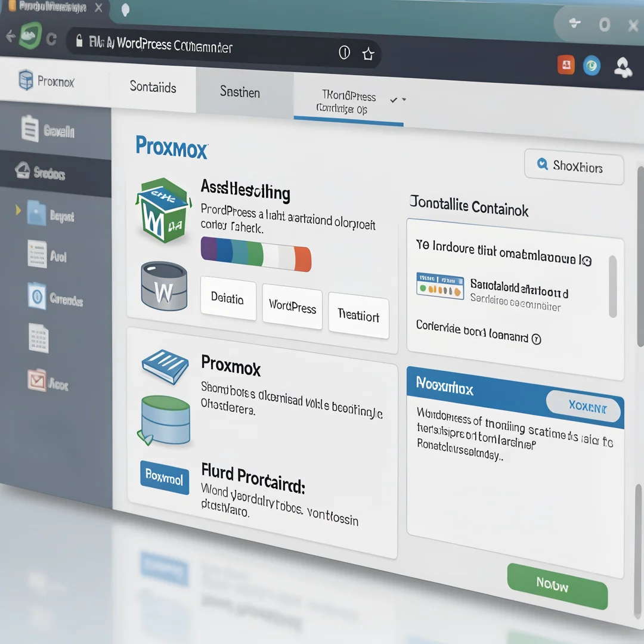Screen dimensions: 644x644
Task: Click the circle icon after 'Ye lnrdoure' heading
Action: point(586,261)
